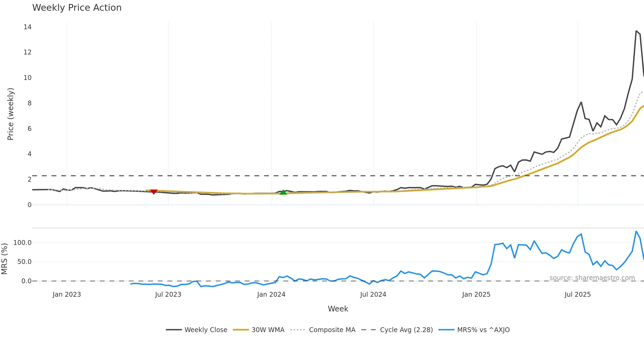Click the Price (weekly) y-axis title
Screen dimensions: 644x338
point(10,114)
